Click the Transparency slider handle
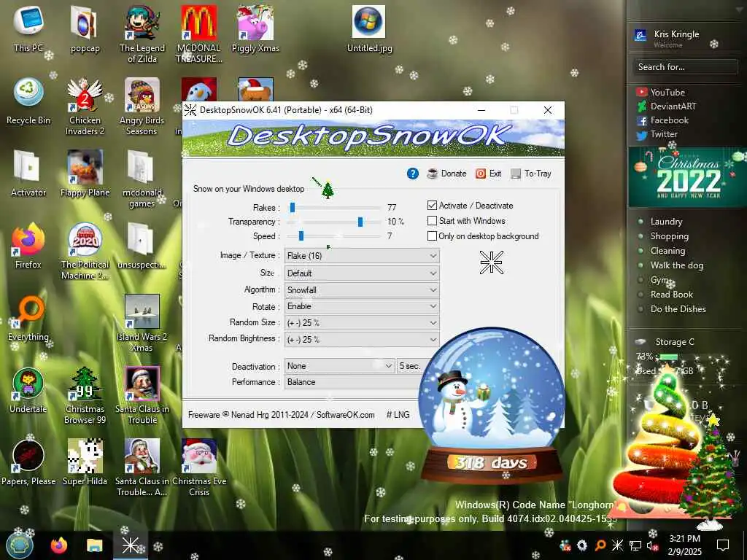Viewport: 747px width, 560px height. [x=360, y=222]
